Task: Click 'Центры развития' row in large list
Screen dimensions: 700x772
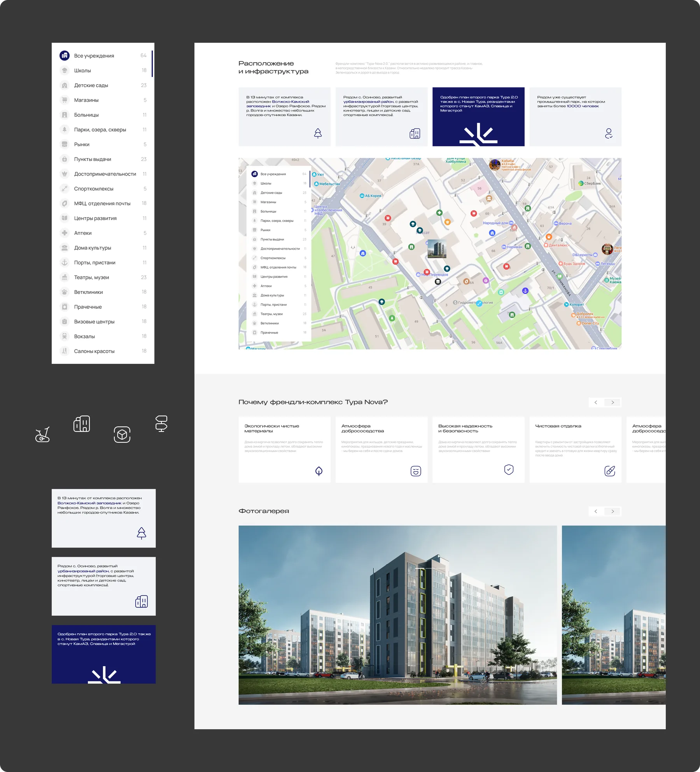Action: [103, 218]
